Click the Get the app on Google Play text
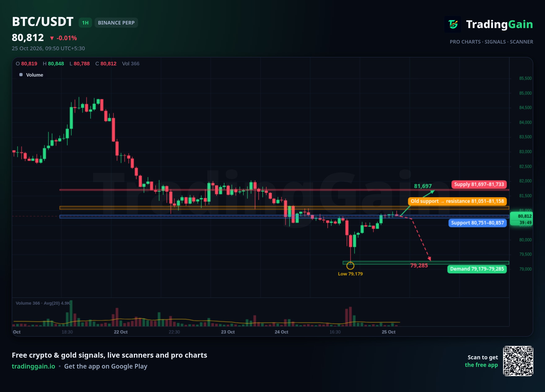 tap(106, 366)
